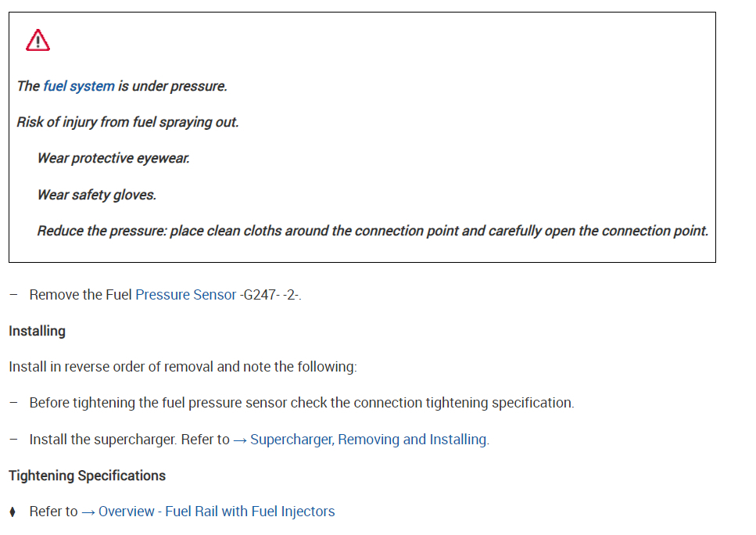756x535 pixels.
Task: Click the "-G247- -2-" sensor code text
Action: click(270, 295)
